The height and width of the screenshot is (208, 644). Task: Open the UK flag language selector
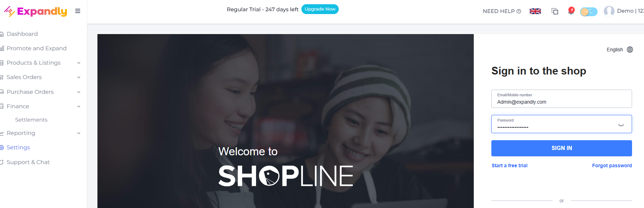pyautogui.click(x=535, y=11)
